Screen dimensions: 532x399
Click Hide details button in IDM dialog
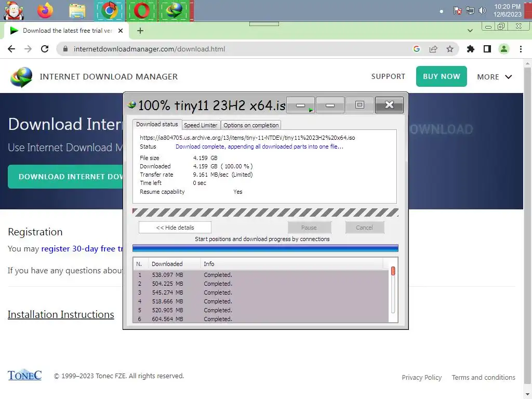coord(175,228)
